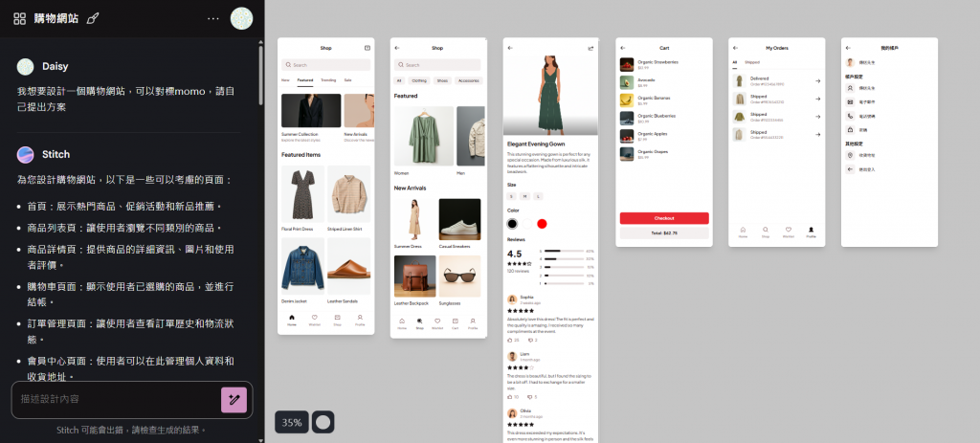This screenshot has width=980, height=443.
Task: Click the back arrow on the Cart screen
Action: tap(622, 48)
